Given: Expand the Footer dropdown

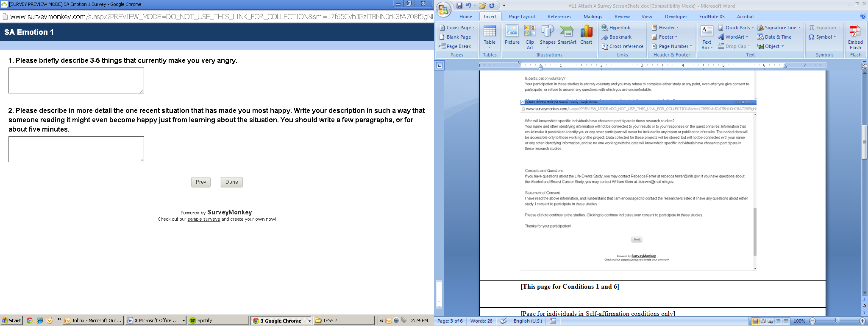Looking at the screenshot, I should (x=665, y=37).
